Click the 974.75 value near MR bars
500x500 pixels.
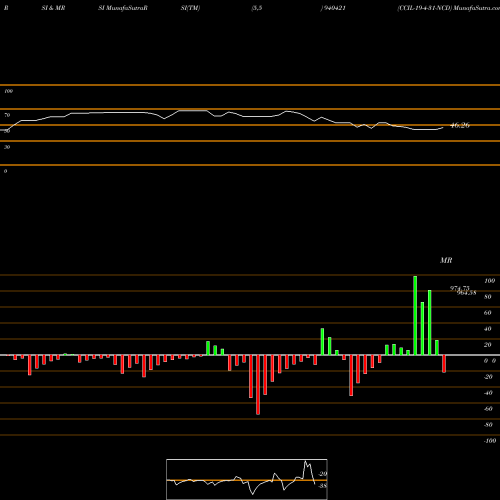[459, 288]
